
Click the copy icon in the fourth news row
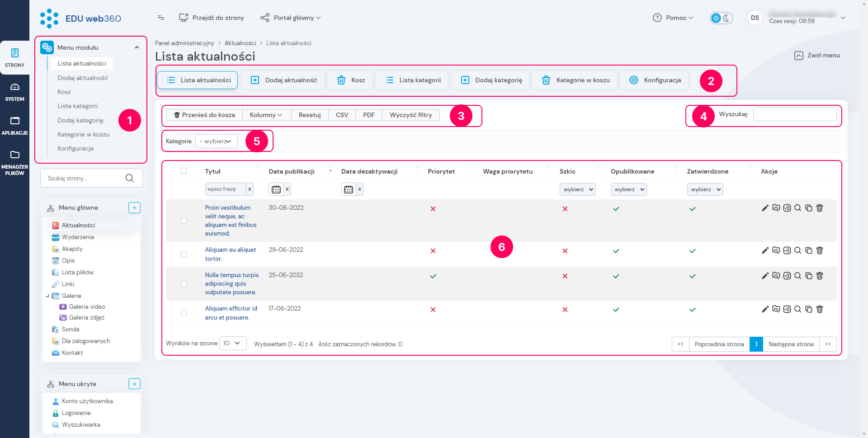pyautogui.click(x=809, y=309)
